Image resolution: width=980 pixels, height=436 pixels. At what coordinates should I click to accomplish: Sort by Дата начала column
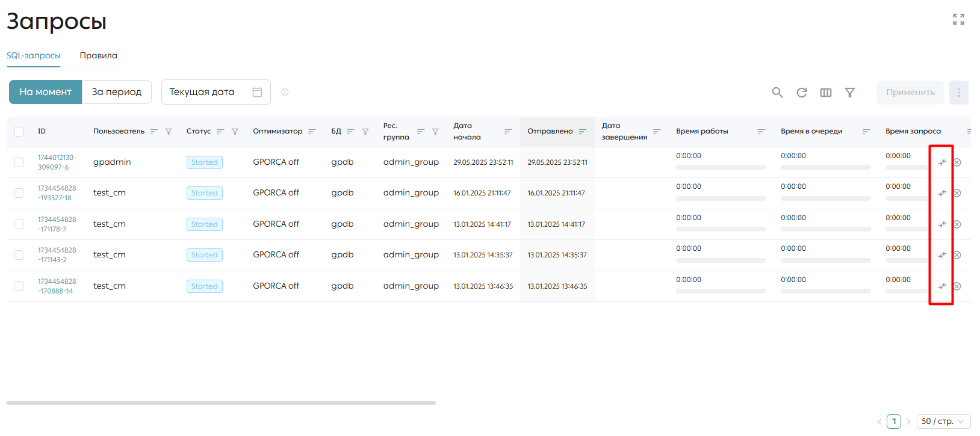coord(508,132)
